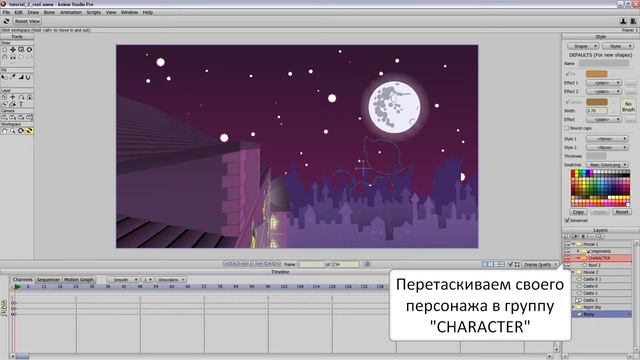The height and width of the screenshot is (360, 640).
Task: Select the T-shaped tool in Layer section
Action: pyautogui.click(x=21, y=104)
